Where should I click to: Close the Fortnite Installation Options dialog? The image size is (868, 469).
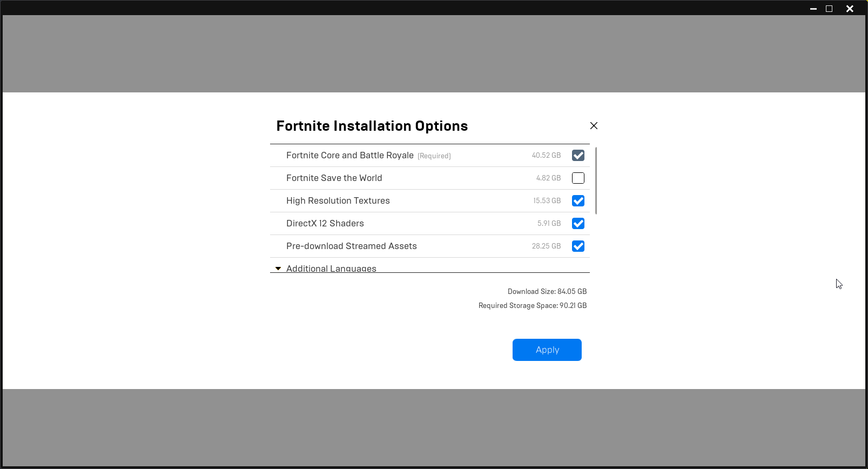tap(594, 126)
